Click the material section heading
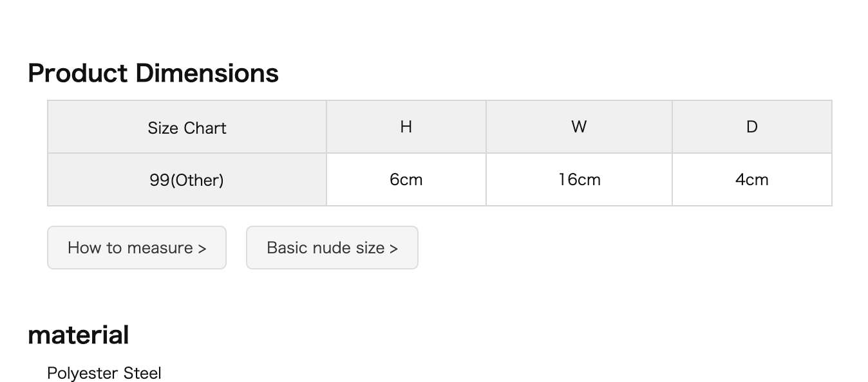Viewport: 868px width, 382px height. click(x=79, y=335)
